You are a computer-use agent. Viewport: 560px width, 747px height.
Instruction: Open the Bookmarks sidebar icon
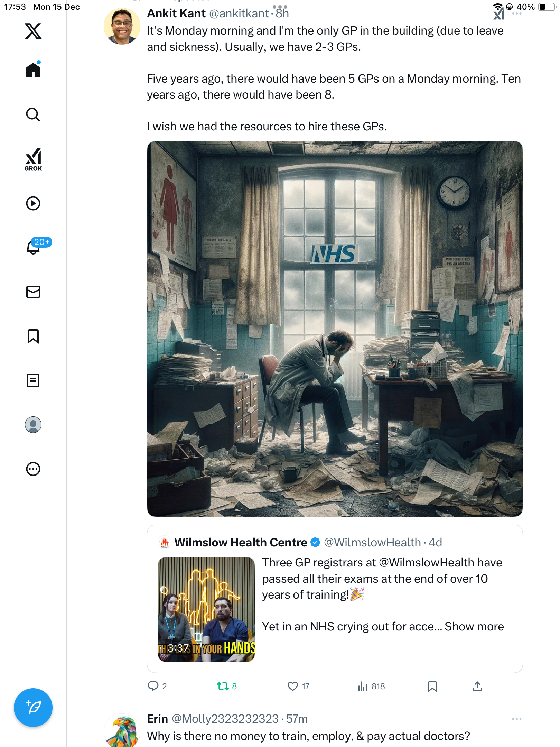click(x=33, y=336)
